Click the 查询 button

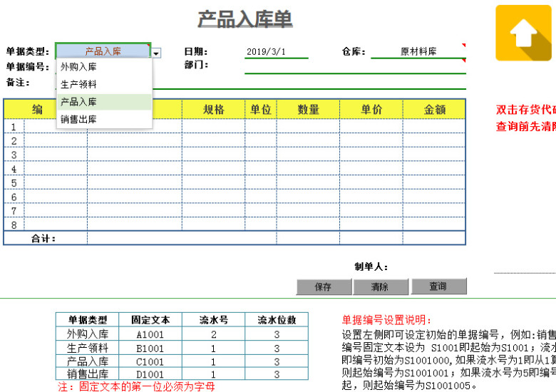(x=438, y=286)
